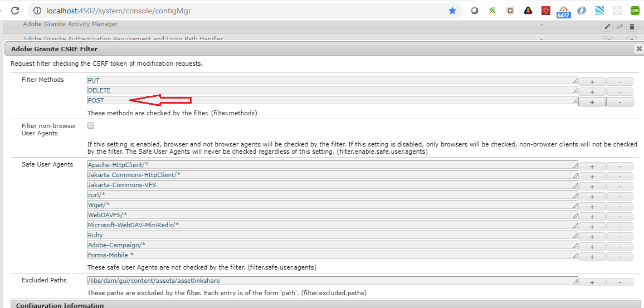Open the black rainbow triangle extension
Screen dimensions: 644x308
pyautogui.click(x=528, y=11)
